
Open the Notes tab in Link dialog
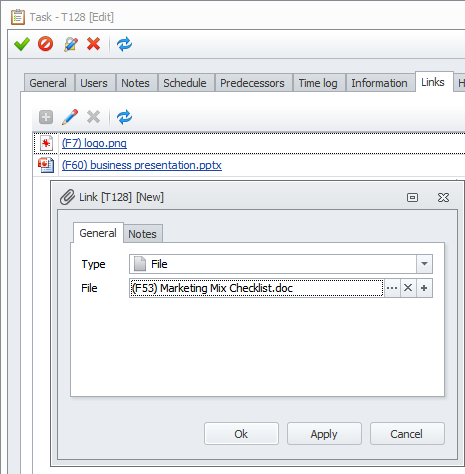pos(143,234)
